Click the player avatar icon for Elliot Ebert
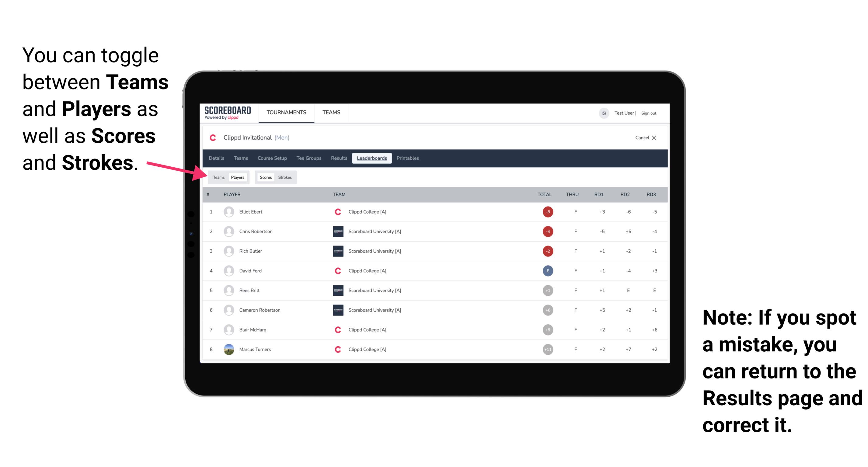 click(228, 212)
